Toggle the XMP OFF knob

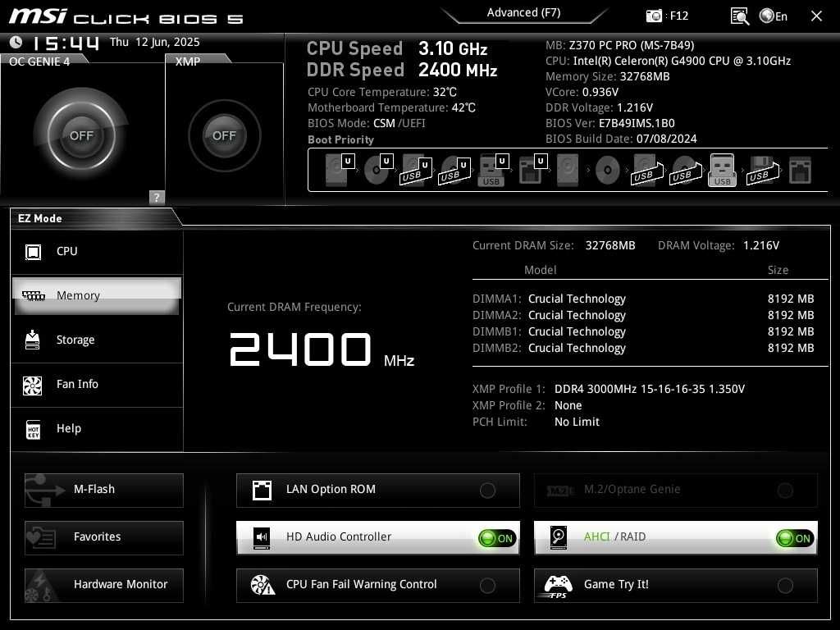(x=224, y=135)
